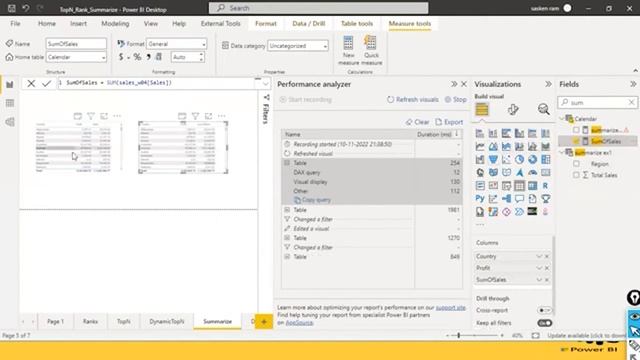
Task: Open the currency format dropdown arrow
Action: coord(129,58)
